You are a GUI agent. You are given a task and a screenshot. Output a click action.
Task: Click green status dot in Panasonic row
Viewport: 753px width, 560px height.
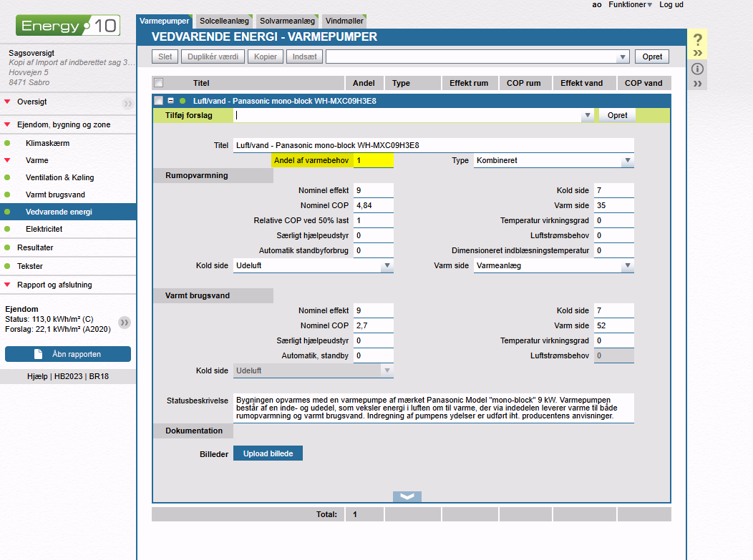click(183, 101)
